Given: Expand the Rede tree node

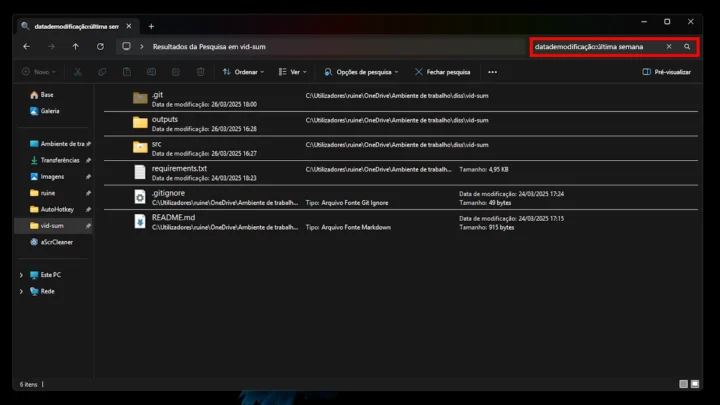Looking at the screenshot, I should [x=21, y=291].
